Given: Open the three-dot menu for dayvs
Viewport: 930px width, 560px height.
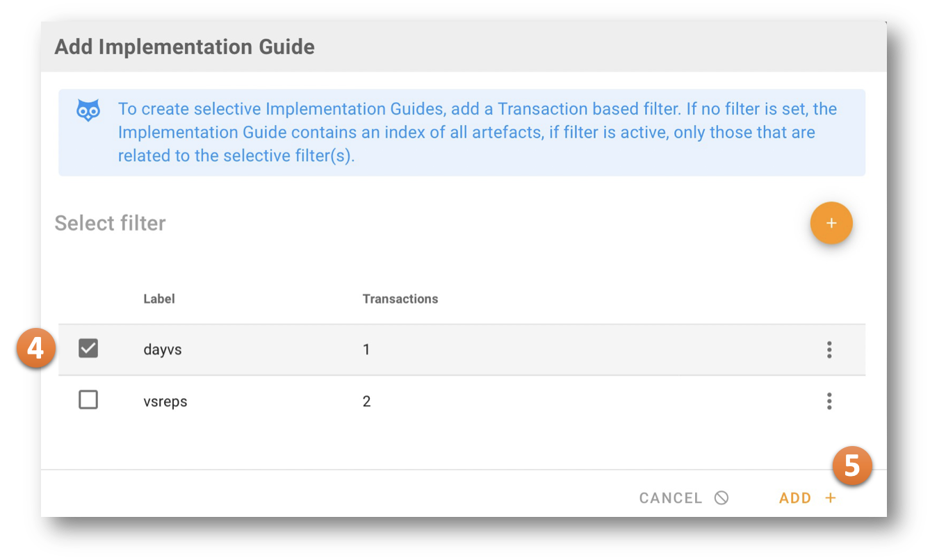Looking at the screenshot, I should [x=829, y=349].
